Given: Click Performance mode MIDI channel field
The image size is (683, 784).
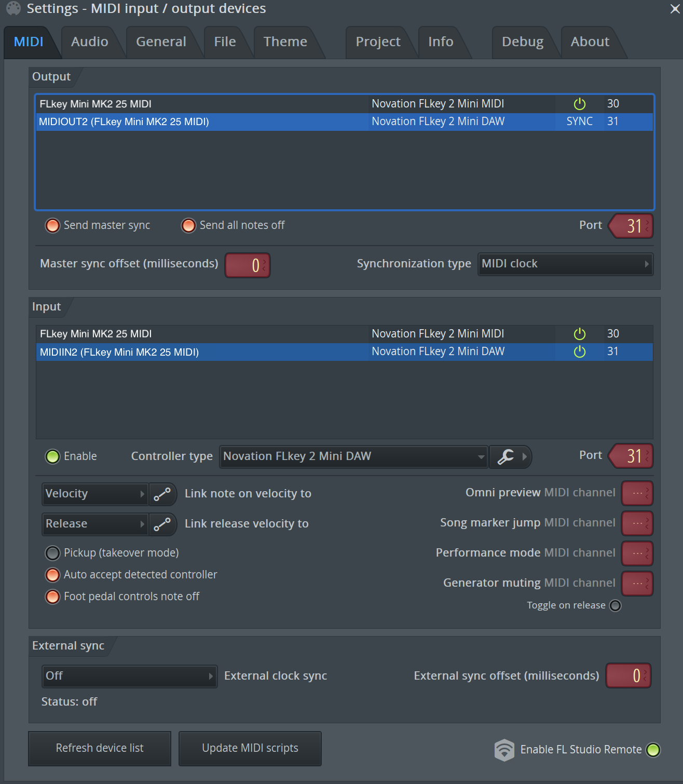Looking at the screenshot, I should (x=637, y=553).
